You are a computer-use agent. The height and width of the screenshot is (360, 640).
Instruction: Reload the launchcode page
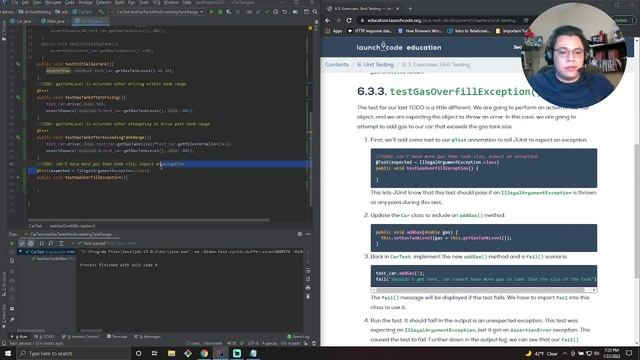[x=349, y=20]
